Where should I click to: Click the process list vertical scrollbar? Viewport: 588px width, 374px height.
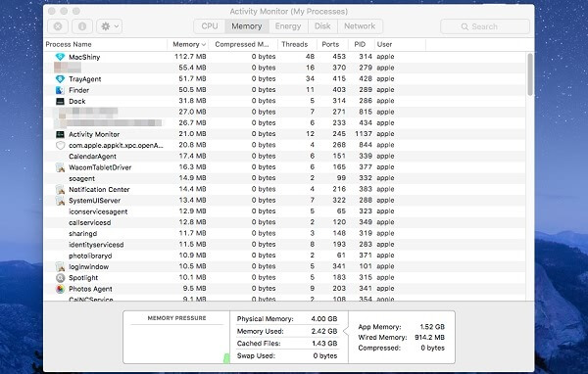[530, 74]
